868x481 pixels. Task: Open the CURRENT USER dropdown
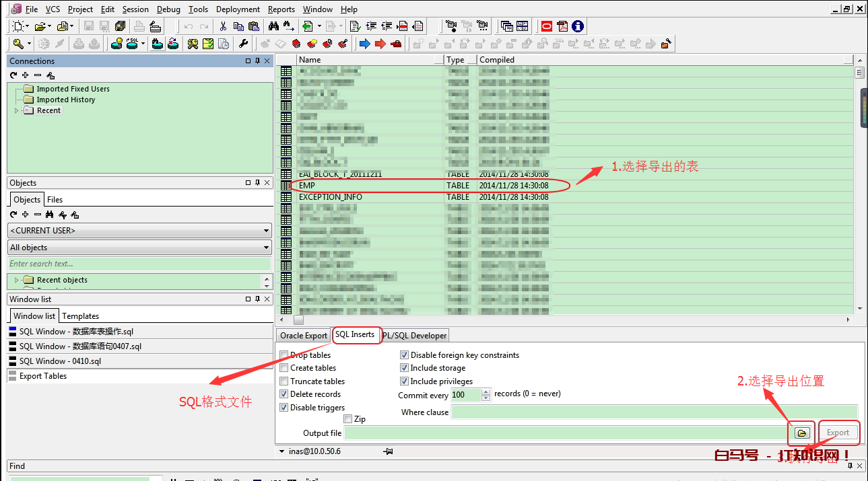tap(139, 231)
